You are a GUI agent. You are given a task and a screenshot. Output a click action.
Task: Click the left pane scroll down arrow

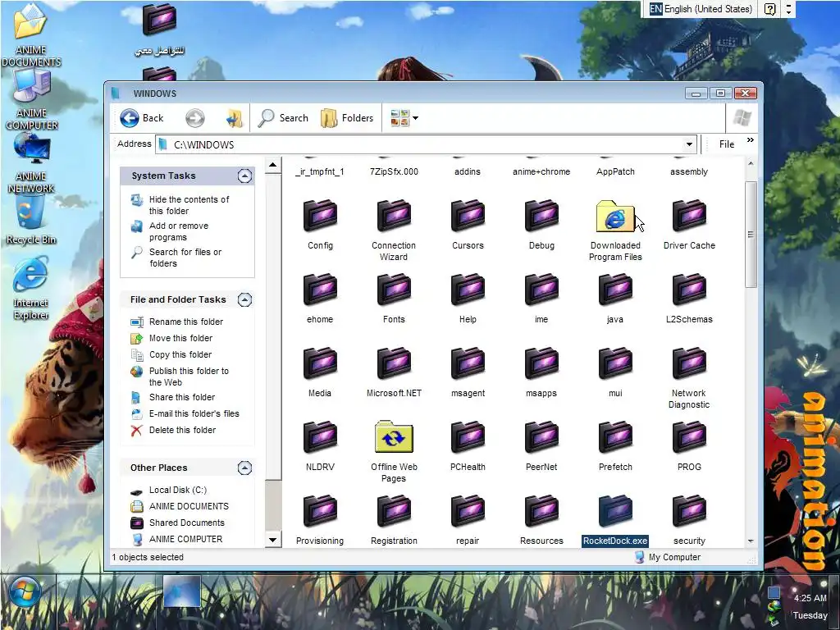pos(272,540)
